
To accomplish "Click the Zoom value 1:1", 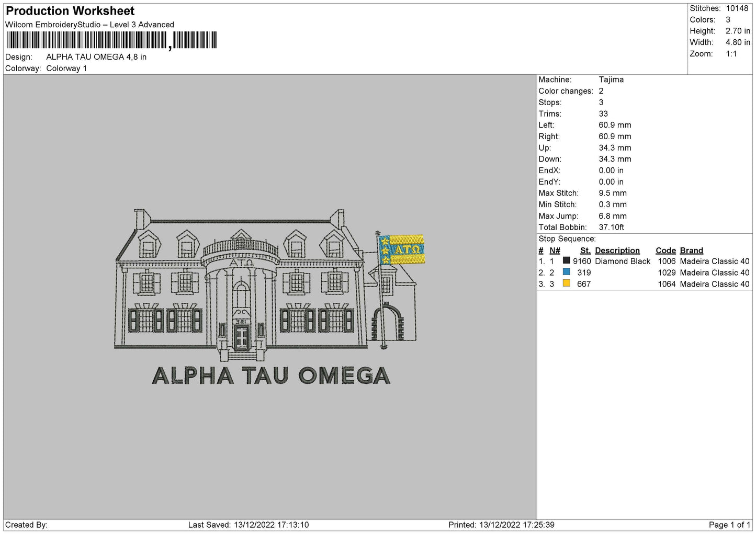I will tap(731, 54).
